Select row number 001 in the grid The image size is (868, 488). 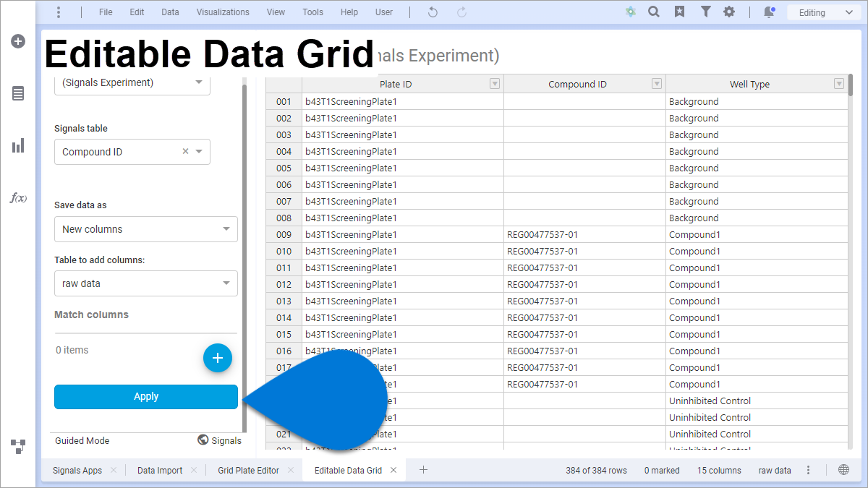[284, 102]
